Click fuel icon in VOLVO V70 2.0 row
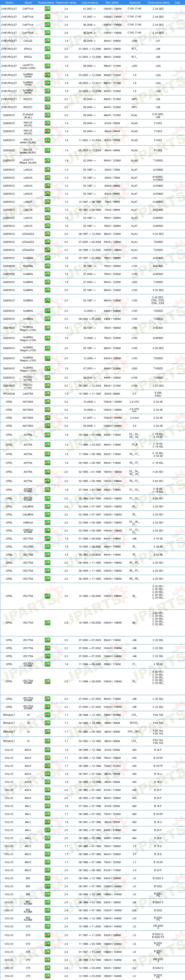 (x=47, y=968)
